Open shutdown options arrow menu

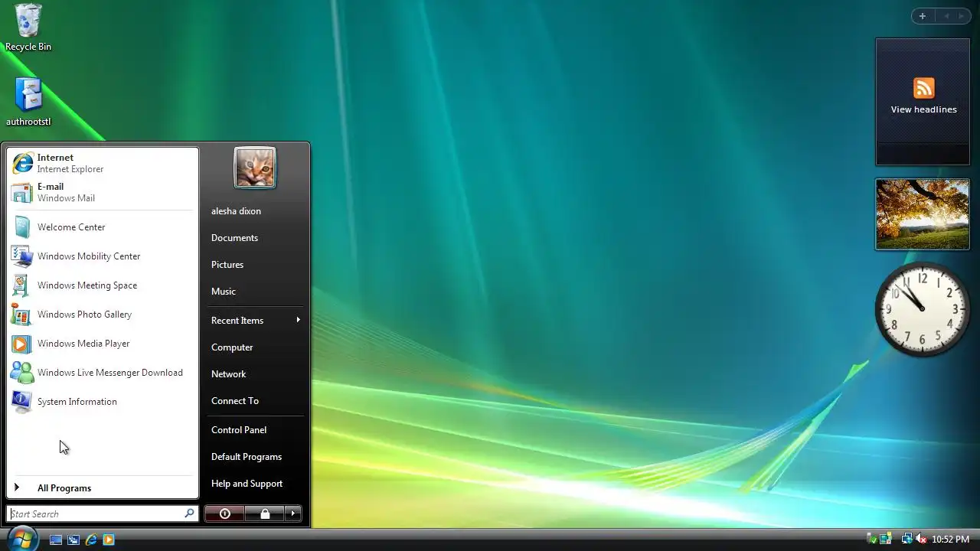(x=293, y=514)
